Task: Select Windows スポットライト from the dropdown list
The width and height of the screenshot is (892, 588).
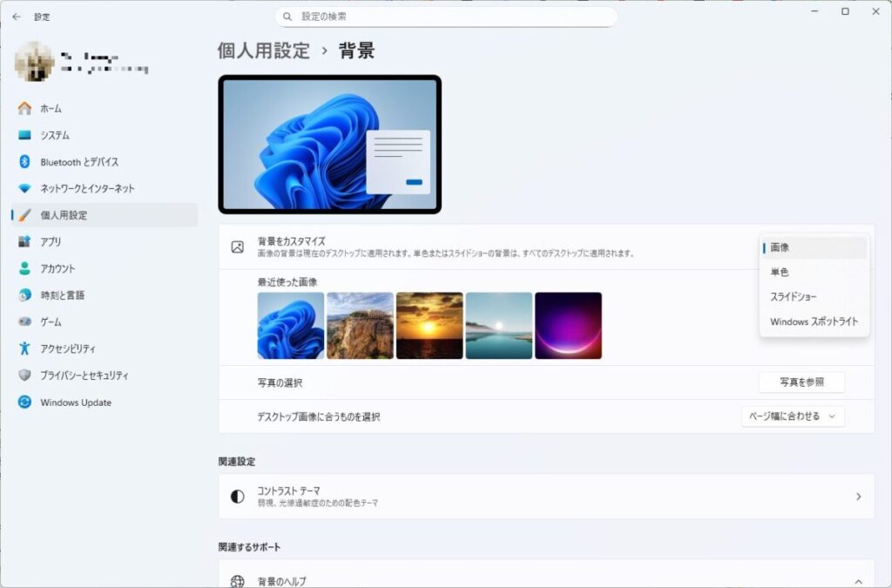Action: tap(814, 321)
